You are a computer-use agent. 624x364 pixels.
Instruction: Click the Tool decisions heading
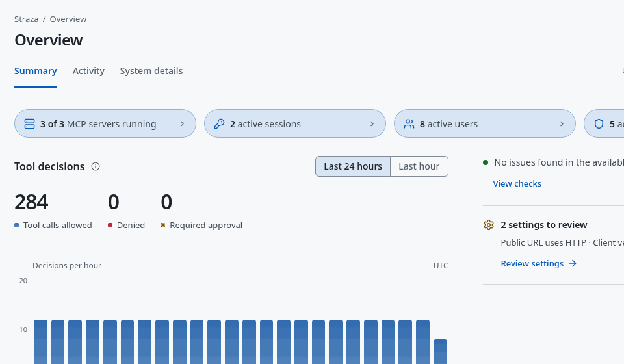pyautogui.click(x=49, y=166)
